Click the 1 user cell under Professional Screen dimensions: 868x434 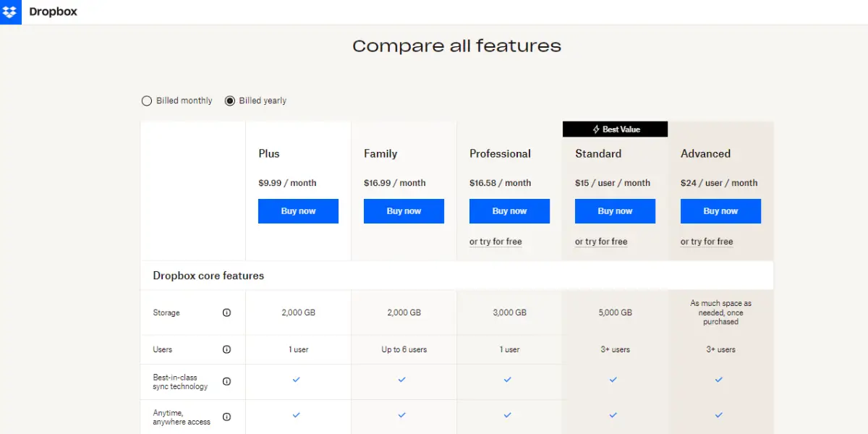[509, 349]
